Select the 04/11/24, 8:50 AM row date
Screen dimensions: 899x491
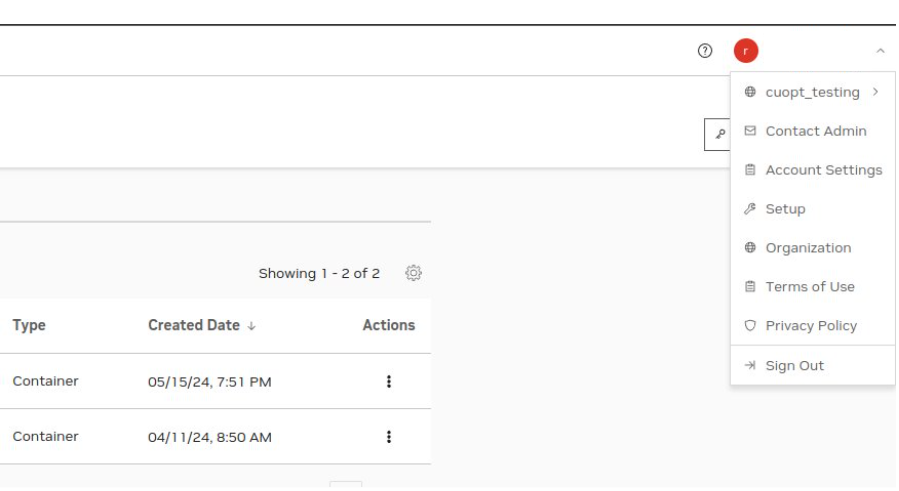(210, 437)
